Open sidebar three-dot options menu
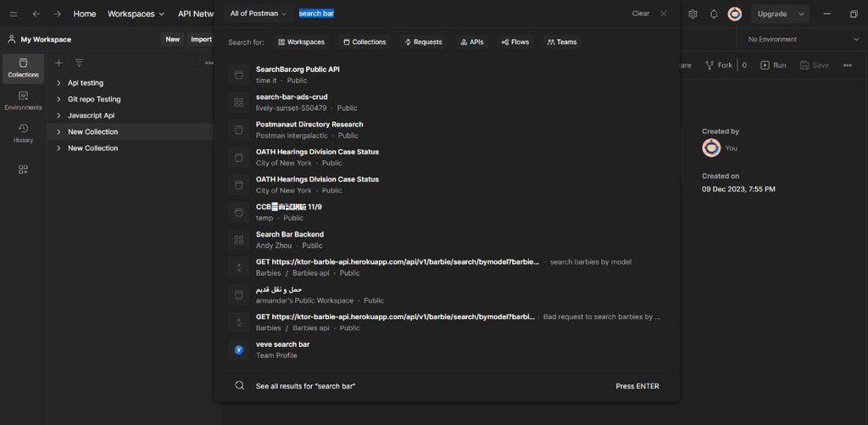This screenshot has height=425, width=868. tap(209, 63)
